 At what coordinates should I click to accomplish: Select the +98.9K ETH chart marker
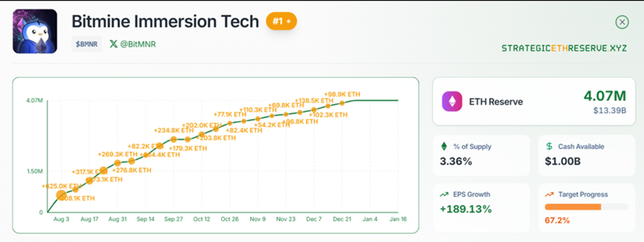coord(341,103)
